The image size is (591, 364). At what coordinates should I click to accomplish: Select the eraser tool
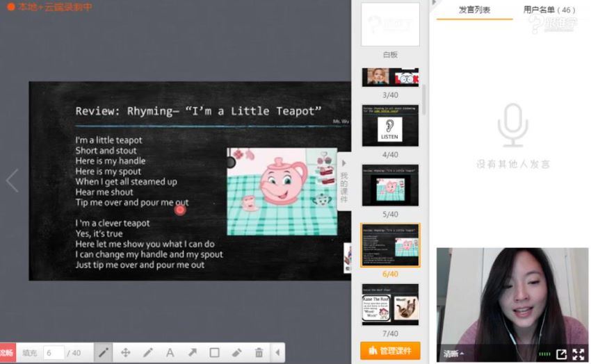[236, 353]
